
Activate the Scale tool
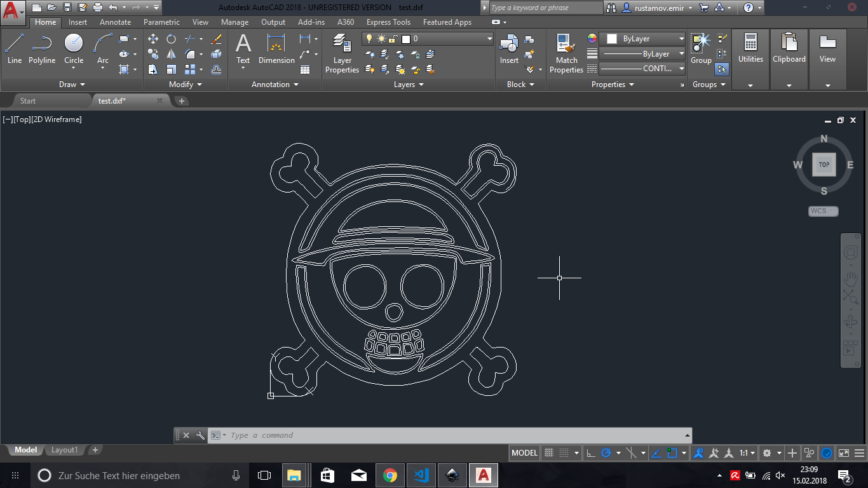171,69
